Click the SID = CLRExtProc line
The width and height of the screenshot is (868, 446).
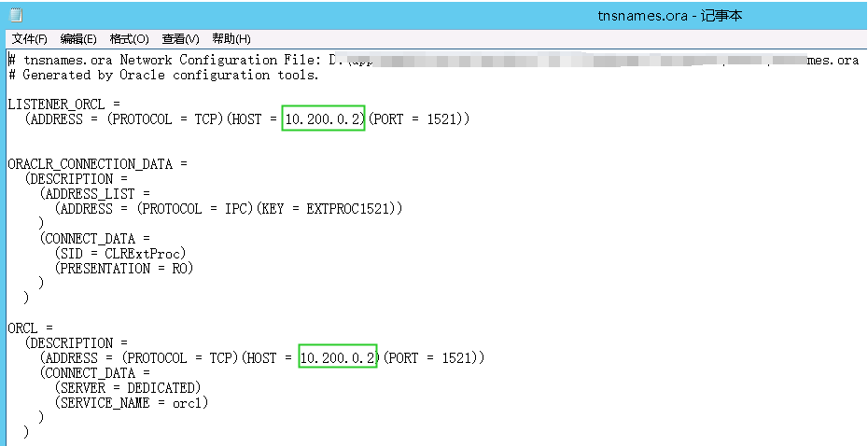pos(121,254)
